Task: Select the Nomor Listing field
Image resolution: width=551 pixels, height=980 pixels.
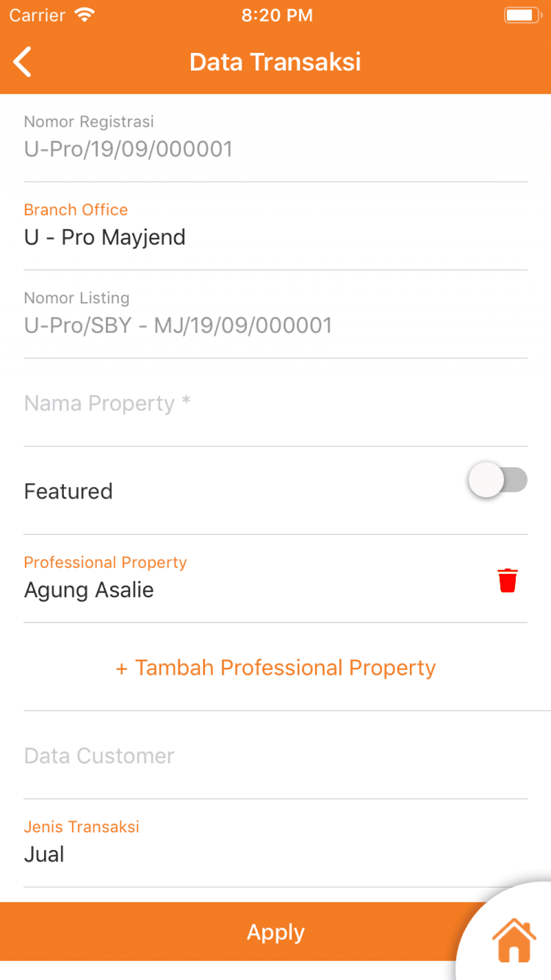Action: (275, 315)
